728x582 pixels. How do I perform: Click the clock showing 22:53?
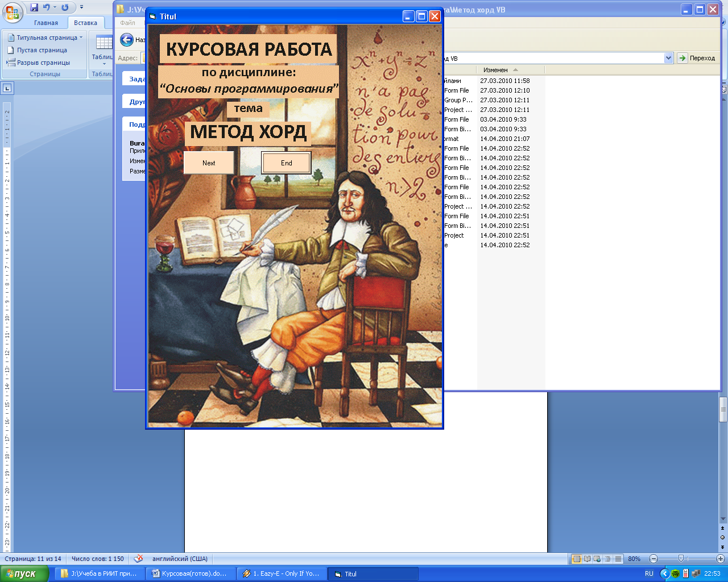(x=713, y=573)
